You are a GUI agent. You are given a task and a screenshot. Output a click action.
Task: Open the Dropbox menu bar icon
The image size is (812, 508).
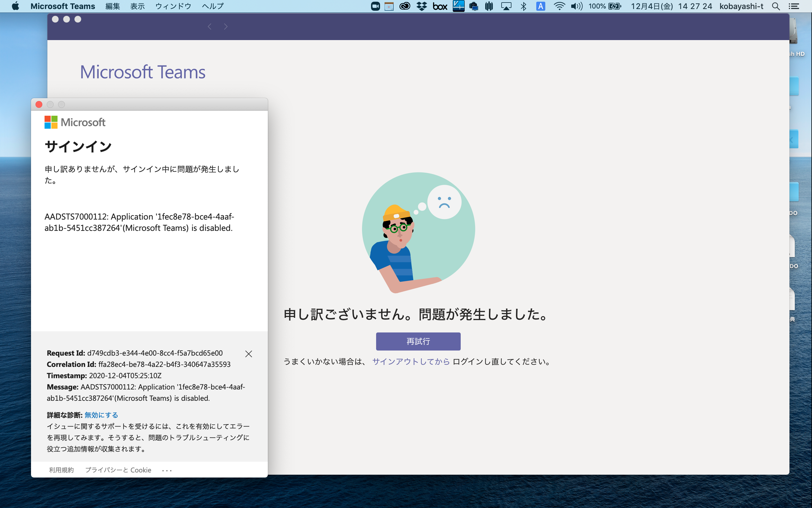click(422, 6)
